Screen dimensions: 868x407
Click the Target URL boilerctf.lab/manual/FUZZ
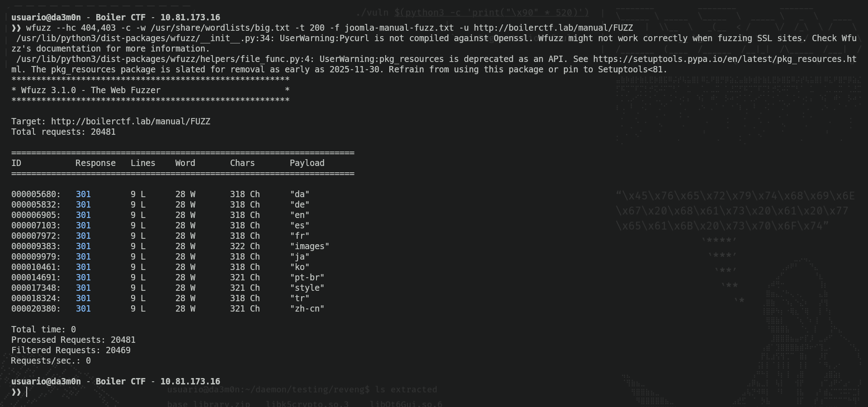point(130,122)
